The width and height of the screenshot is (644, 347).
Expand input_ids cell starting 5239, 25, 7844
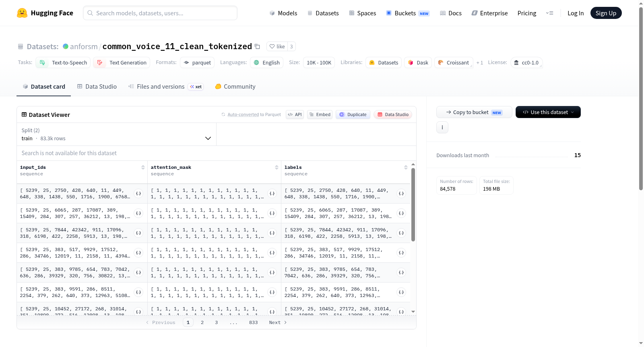138,233
